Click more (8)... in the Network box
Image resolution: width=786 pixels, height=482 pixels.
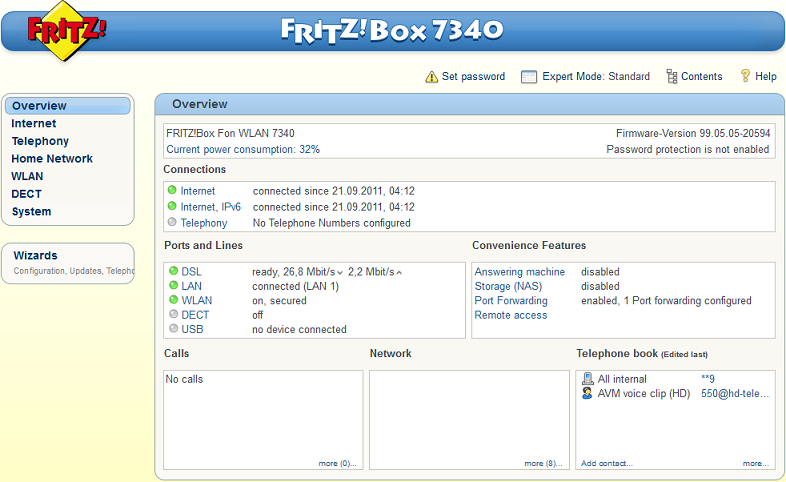pyautogui.click(x=543, y=463)
